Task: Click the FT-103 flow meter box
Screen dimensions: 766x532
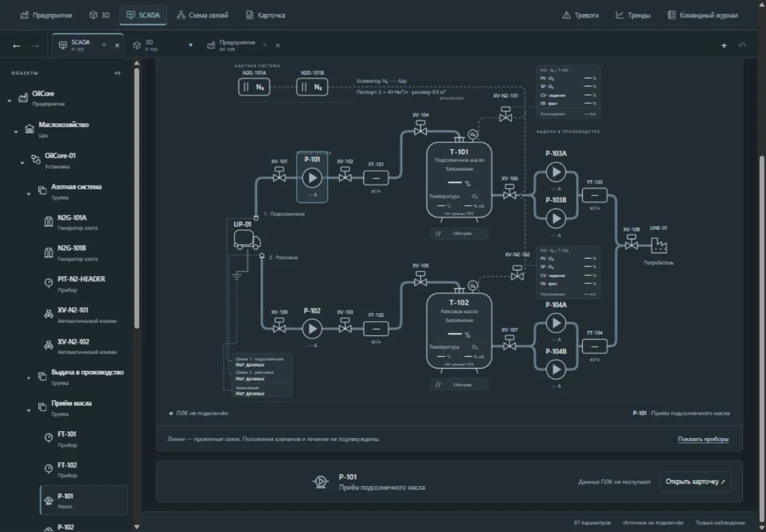Action: 595,195
